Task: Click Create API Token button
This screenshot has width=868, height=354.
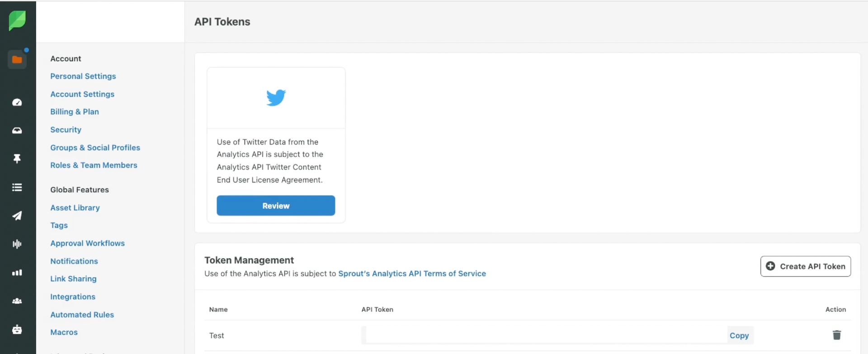Action: [x=806, y=266]
